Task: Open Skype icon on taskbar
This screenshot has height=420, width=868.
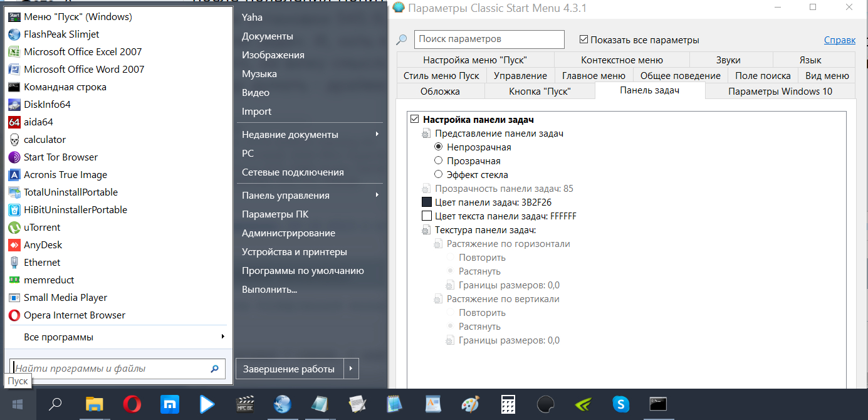Action: (x=620, y=404)
